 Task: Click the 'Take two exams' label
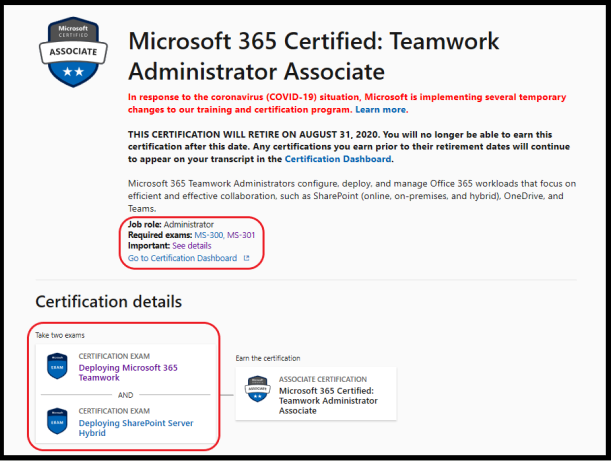click(60, 335)
